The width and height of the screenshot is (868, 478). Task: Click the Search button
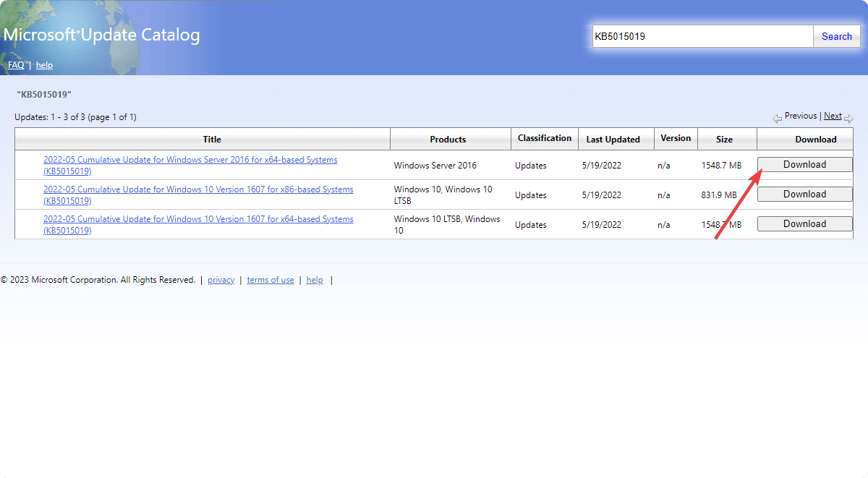coord(836,36)
